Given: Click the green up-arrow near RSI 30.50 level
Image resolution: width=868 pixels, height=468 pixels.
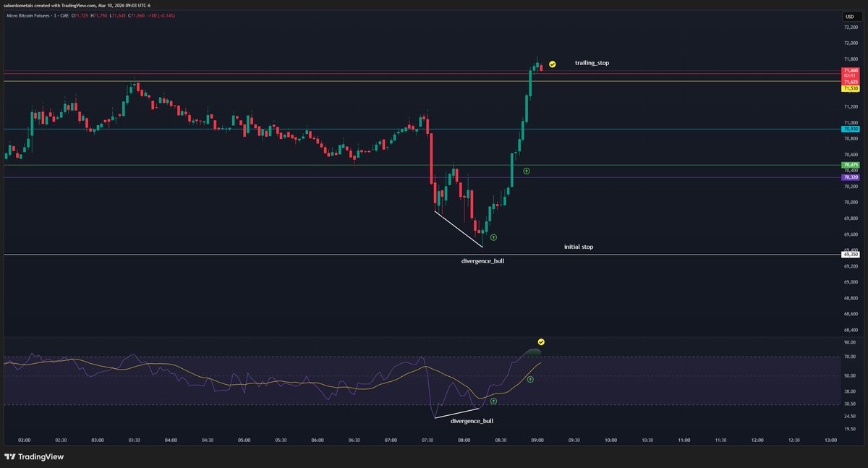Looking at the screenshot, I should click(x=493, y=401).
